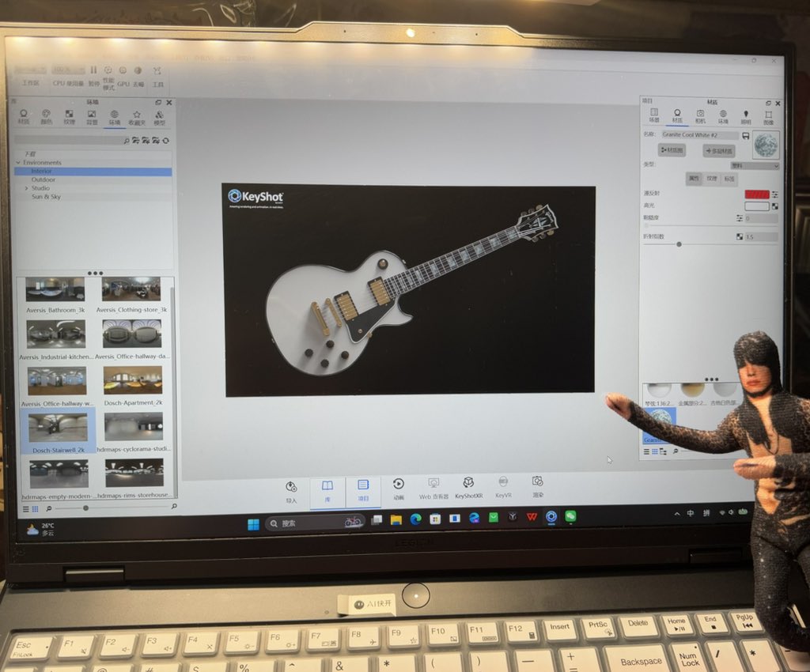Open the Animation (动画) timeline

pyautogui.click(x=399, y=489)
